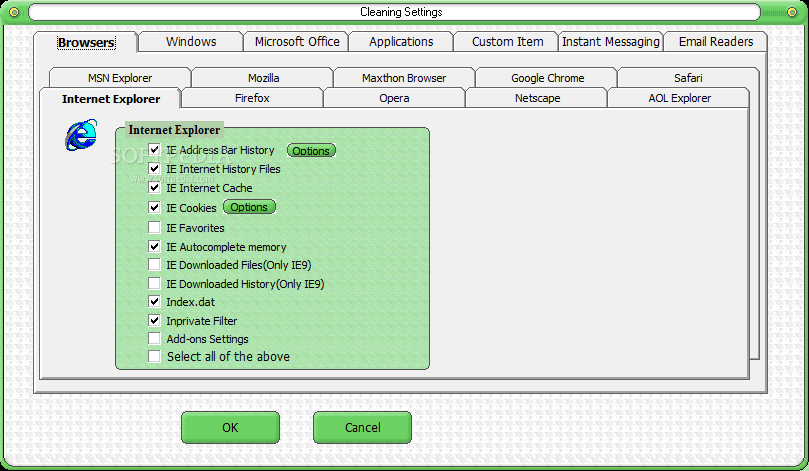The image size is (809, 471).
Task: Click the round button at title bar left
Action: [x=14, y=12]
